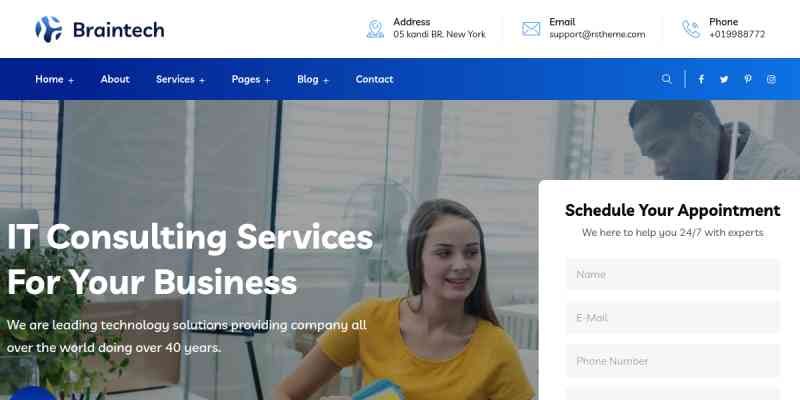Focus the Name input field
Screen dimensions: 800x400
tap(672, 274)
